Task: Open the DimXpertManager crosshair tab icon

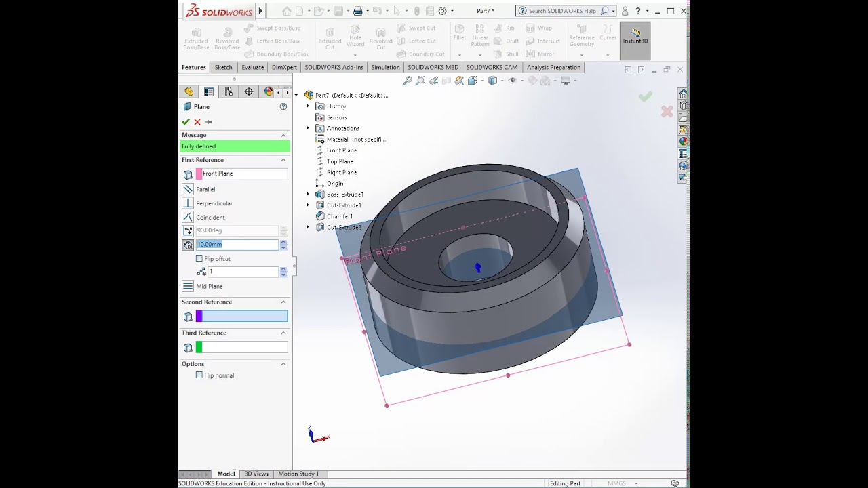Action: coord(249,91)
